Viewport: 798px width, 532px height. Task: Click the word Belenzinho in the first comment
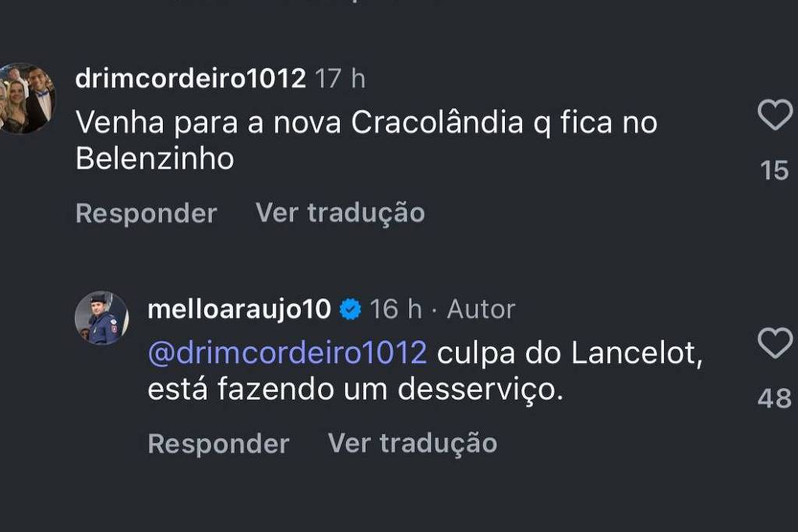pos(155,159)
